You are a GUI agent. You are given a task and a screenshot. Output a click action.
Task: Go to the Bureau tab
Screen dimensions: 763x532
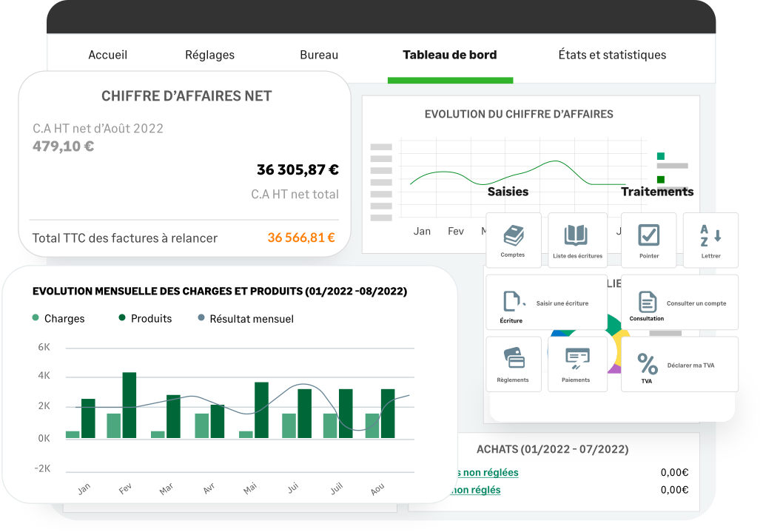point(319,55)
